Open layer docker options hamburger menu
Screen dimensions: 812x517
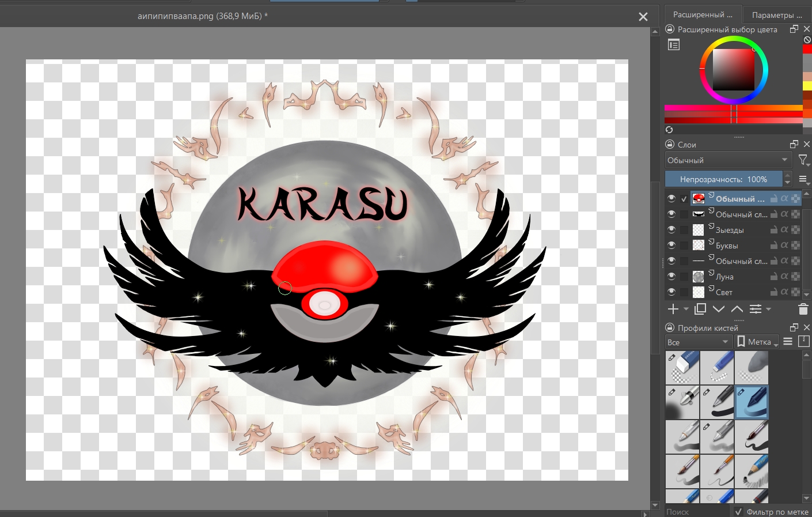804,179
